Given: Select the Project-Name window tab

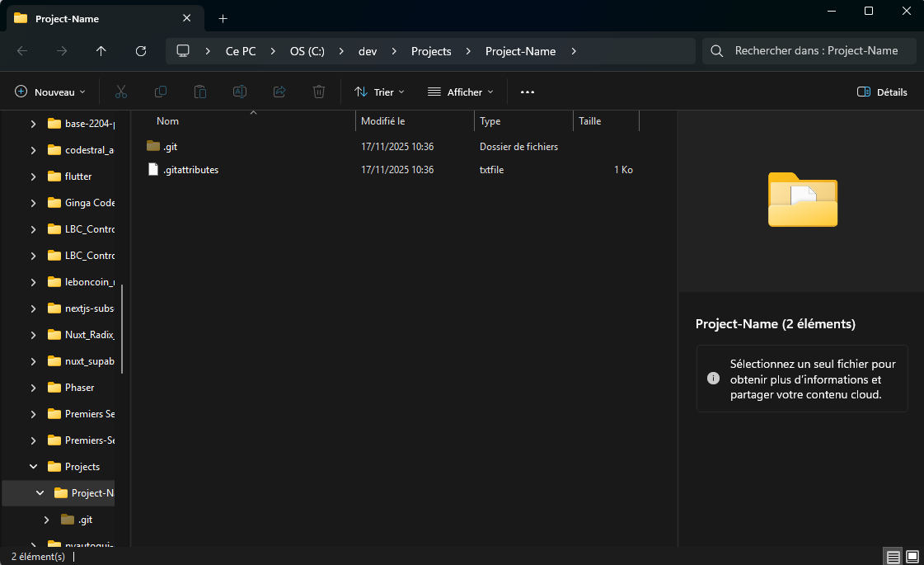Looking at the screenshot, I should [x=105, y=18].
